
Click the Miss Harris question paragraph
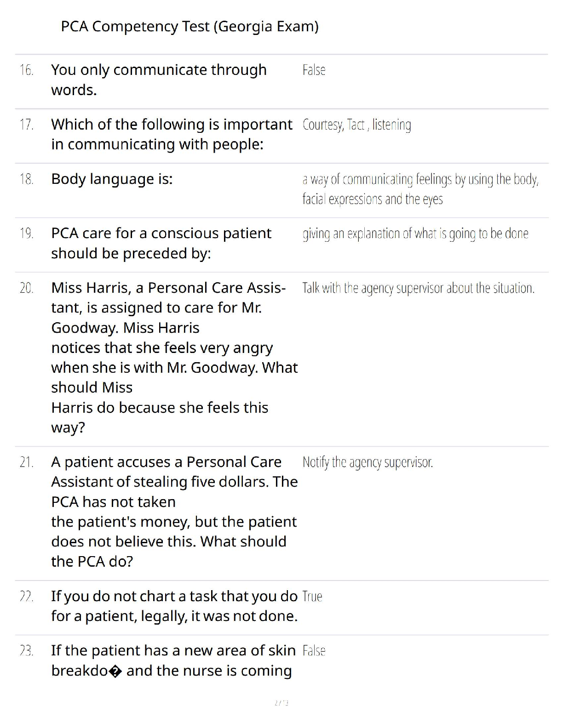[x=174, y=358]
